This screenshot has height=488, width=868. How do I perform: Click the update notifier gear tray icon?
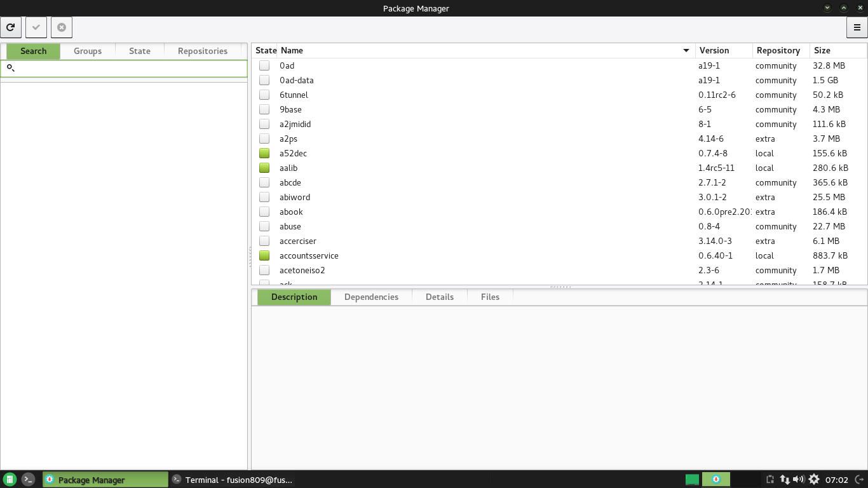coord(814,480)
